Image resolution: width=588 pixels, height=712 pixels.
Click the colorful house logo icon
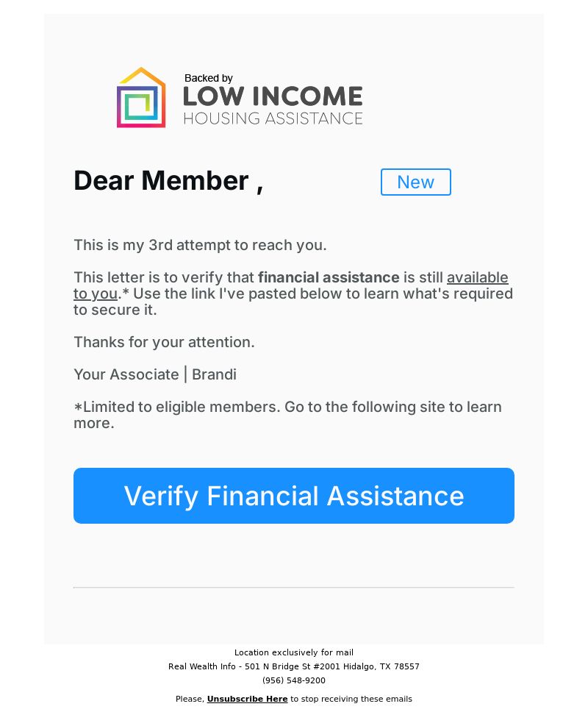[141, 98]
